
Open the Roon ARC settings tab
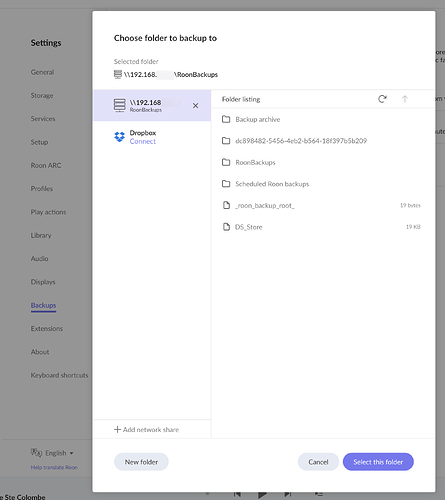point(46,165)
